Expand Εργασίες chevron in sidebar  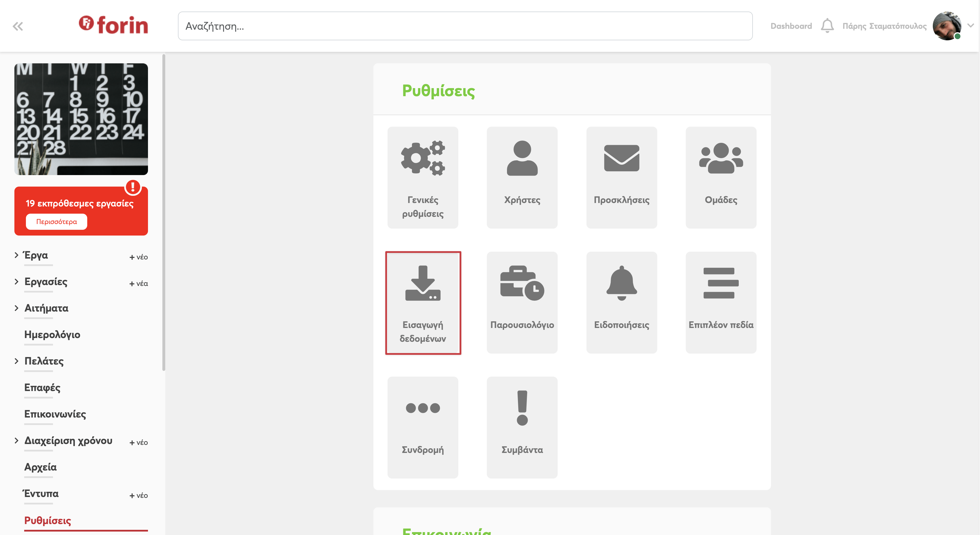click(16, 282)
